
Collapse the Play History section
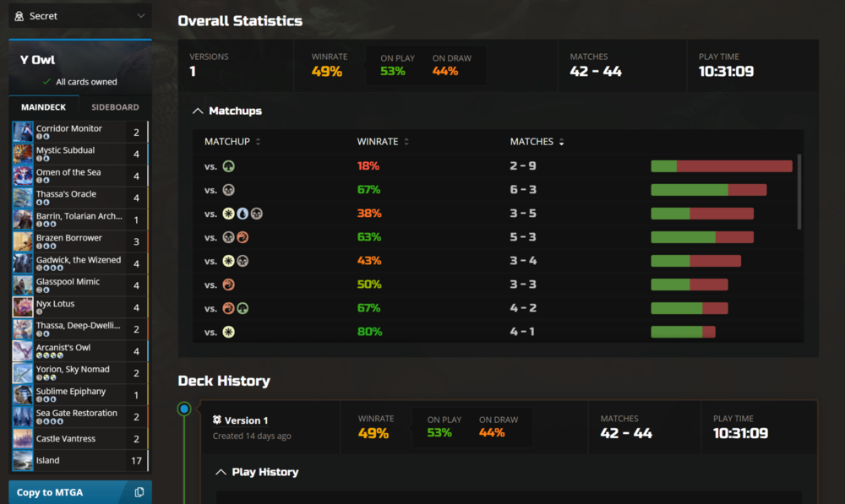(221, 472)
